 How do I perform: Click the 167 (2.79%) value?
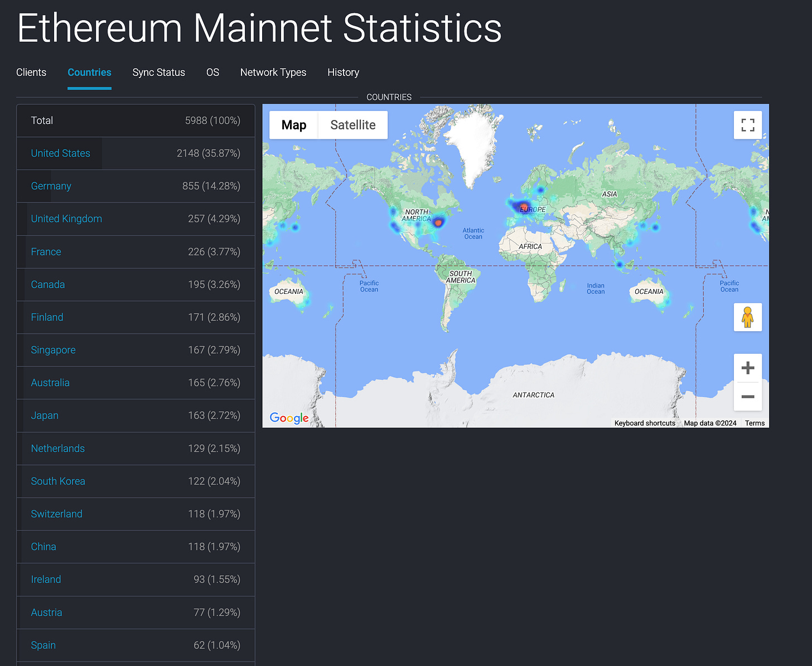[214, 350]
